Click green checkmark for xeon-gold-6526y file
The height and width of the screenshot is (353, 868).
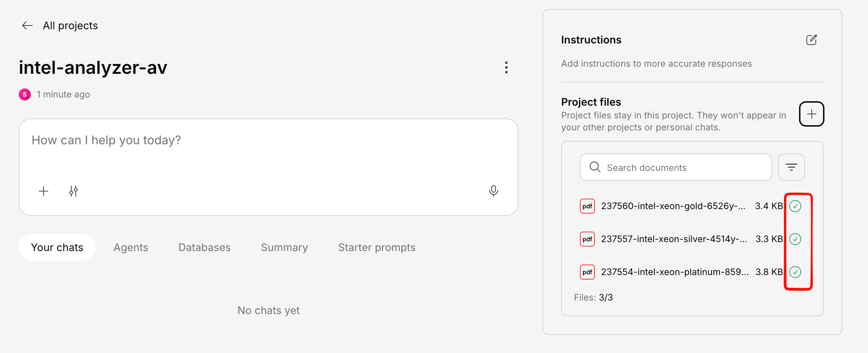[x=795, y=206]
